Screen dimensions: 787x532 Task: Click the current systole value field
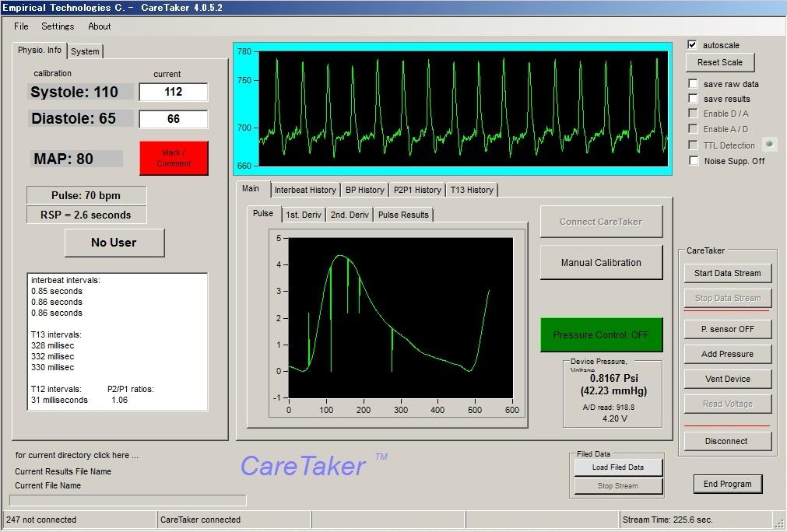click(x=174, y=92)
